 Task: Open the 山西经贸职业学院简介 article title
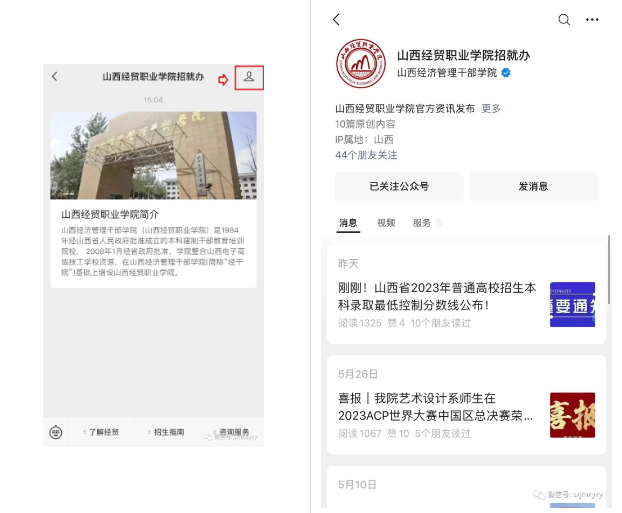[x=110, y=215]
